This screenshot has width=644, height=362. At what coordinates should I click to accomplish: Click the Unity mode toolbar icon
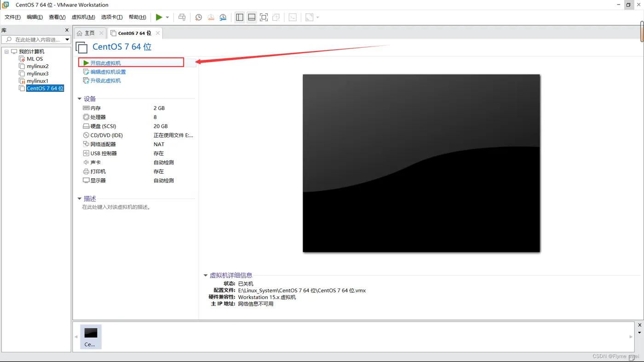(x=276, y=17)
